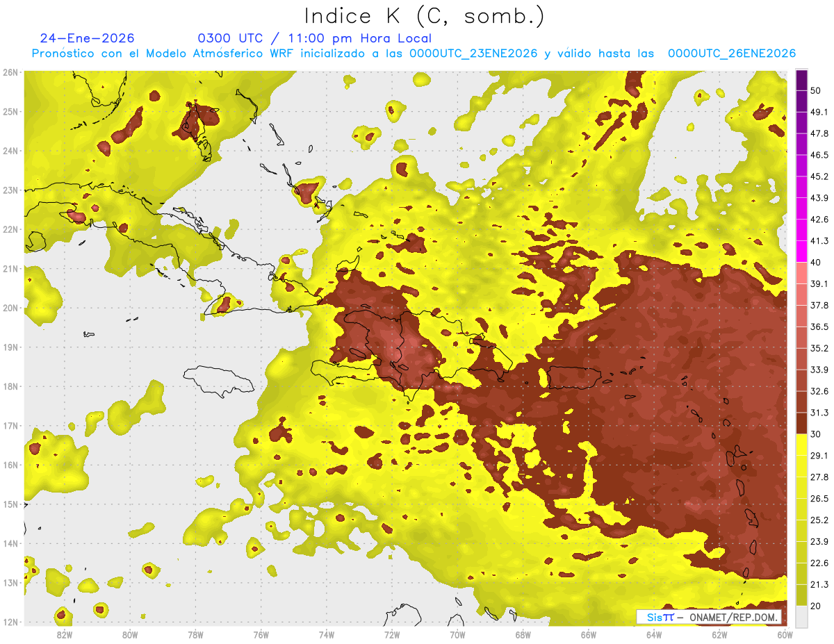This screenshot has width=834, height=644.
Task: Click the colorbar label "43.9"
Action: [x=819, y=198]
